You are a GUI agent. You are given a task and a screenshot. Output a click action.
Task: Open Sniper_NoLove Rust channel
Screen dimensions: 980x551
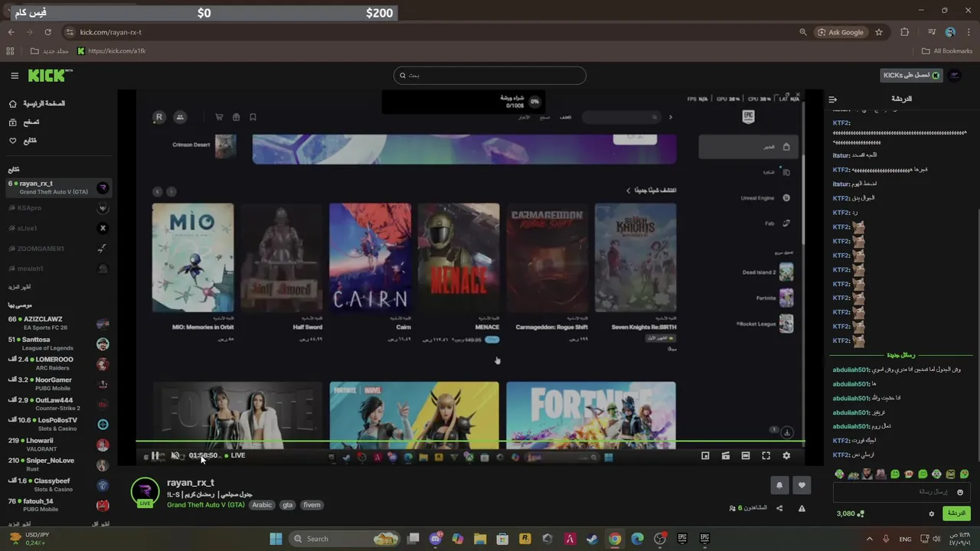click(x=58, y=465)
